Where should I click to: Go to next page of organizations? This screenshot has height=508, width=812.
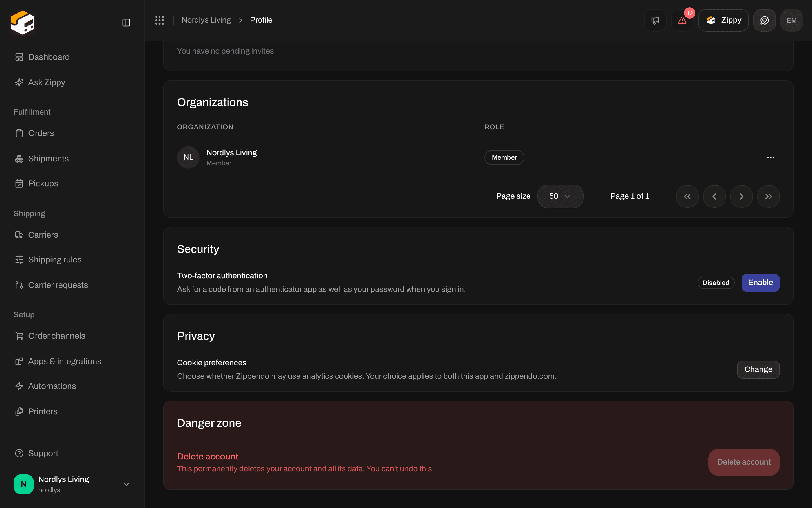(x=741, y=196)
